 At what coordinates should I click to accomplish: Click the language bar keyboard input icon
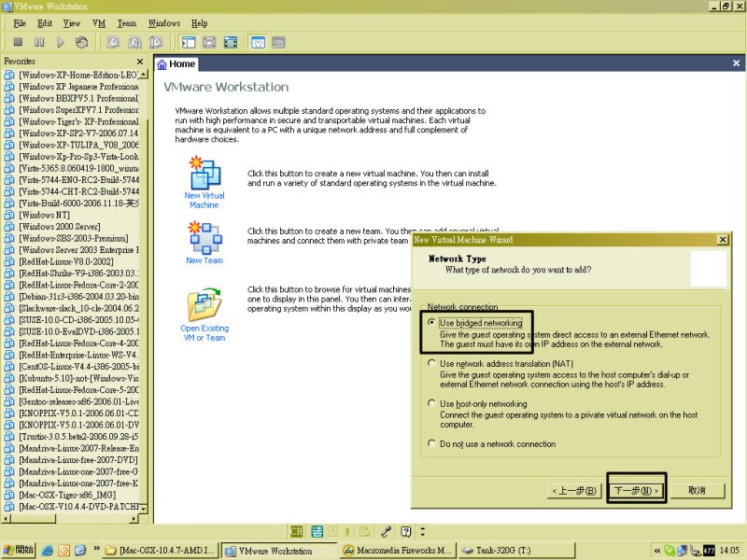(317, 531)
